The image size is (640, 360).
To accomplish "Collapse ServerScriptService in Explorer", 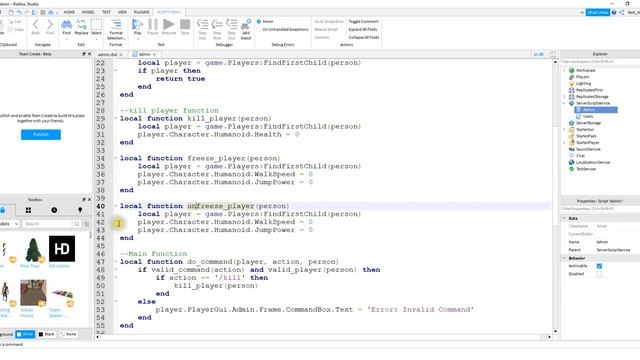I will (x=564, y=103).
